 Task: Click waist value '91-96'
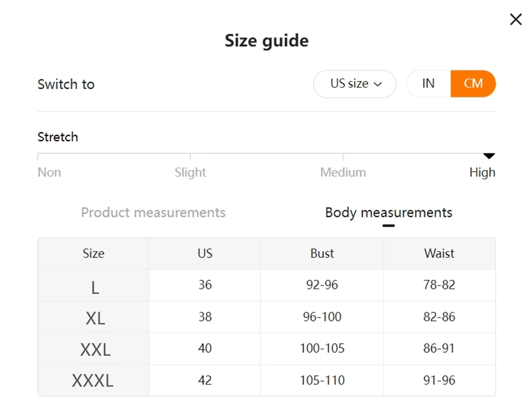[x=439, y=380]
